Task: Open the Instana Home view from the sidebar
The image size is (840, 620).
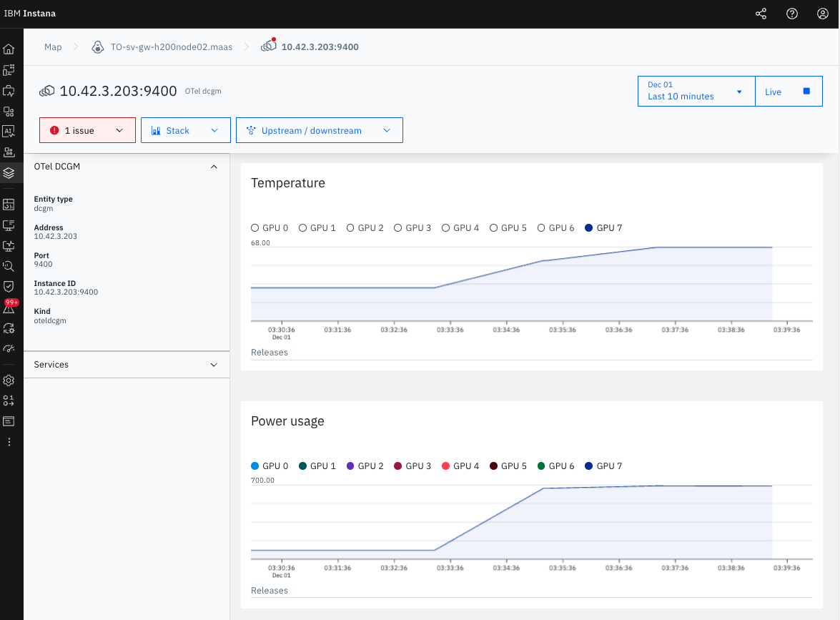Action: point(9,49)
